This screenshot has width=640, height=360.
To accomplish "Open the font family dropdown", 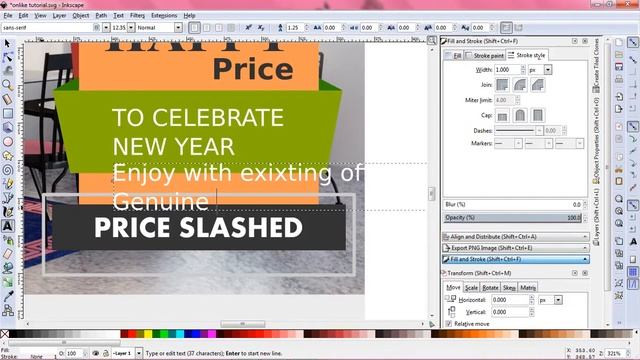I will [106, 27].
